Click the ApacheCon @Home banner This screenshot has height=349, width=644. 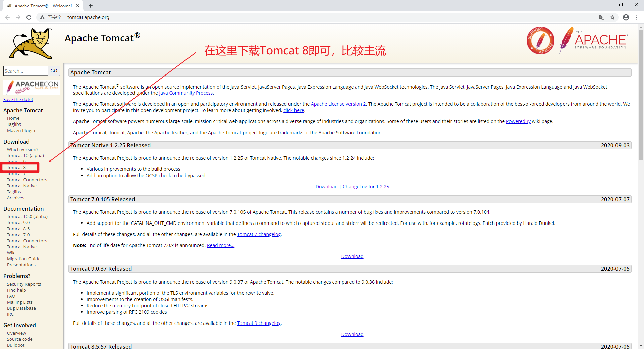[32, 87]
